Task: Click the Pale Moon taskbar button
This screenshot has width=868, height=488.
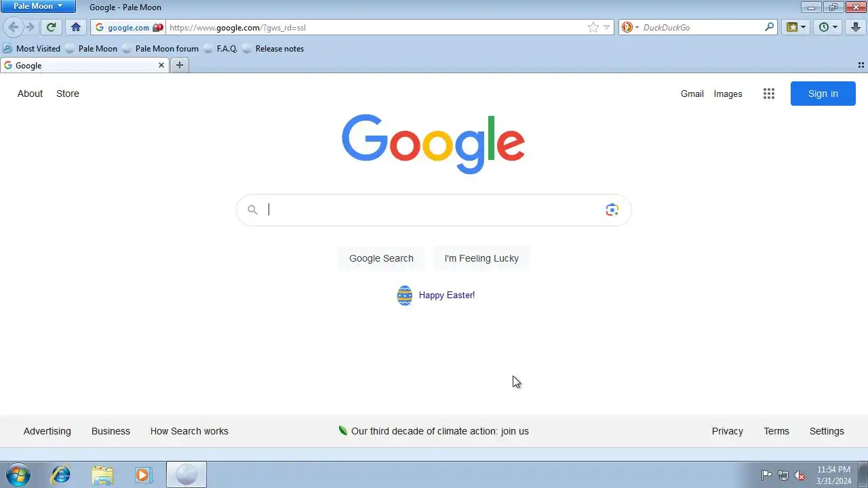Action: tap(186, 474)
